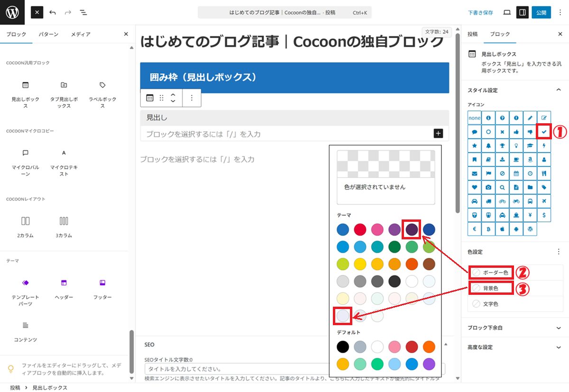Open the document overview list icon
Viewport: 569px width, 392px height.
pos(83,12)
